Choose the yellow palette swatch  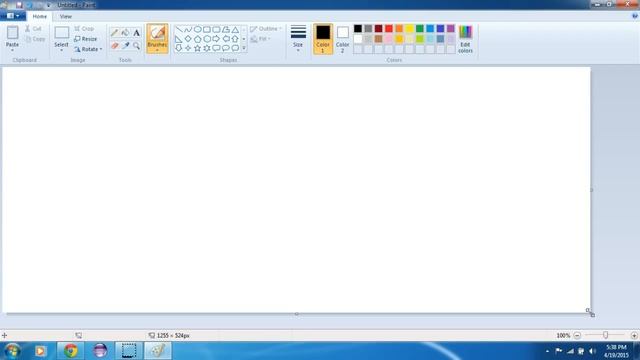(x=409, y=28)
